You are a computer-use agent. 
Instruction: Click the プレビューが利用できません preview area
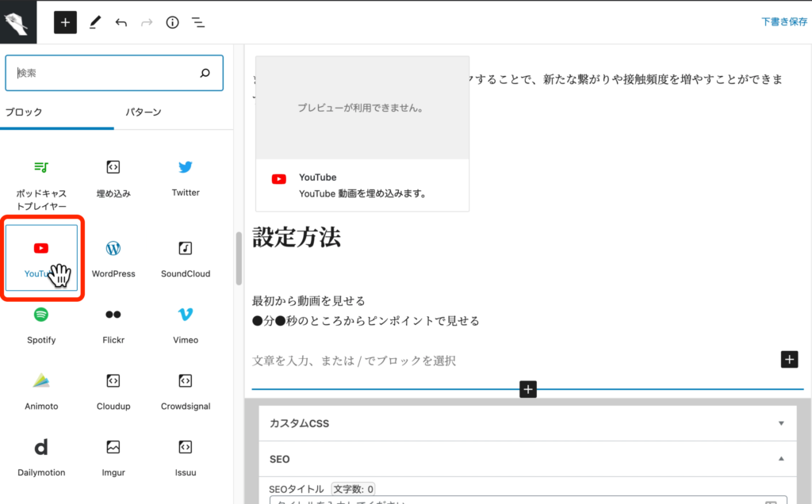(x=362, y=108)
